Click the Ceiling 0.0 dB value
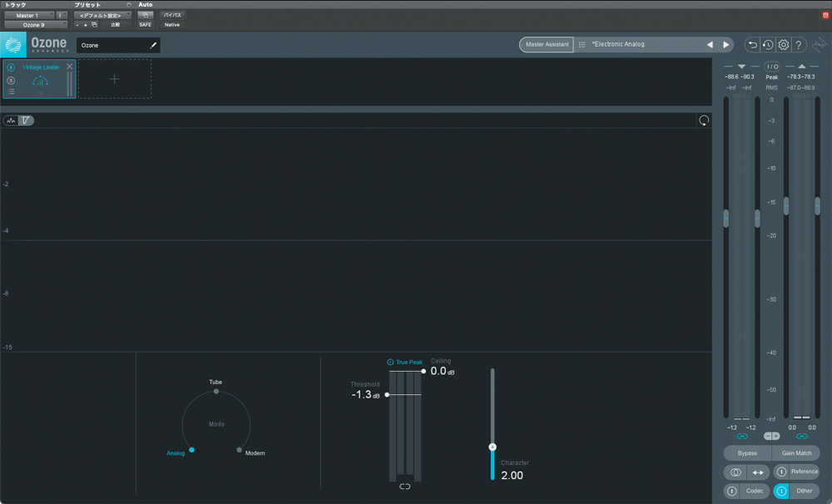This screenshot has width=832, height=504. [x=443, y=372]
